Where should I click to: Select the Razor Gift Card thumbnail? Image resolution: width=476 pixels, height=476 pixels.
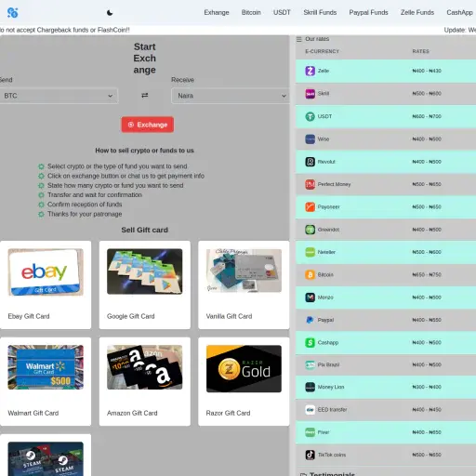pyautogui.click(x=244, y=369)
